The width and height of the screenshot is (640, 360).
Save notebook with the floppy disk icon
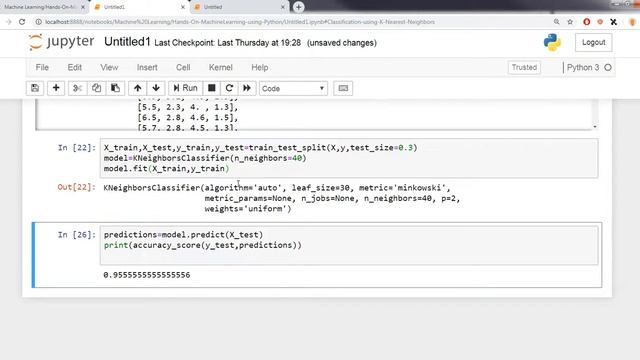click(35, 88)
